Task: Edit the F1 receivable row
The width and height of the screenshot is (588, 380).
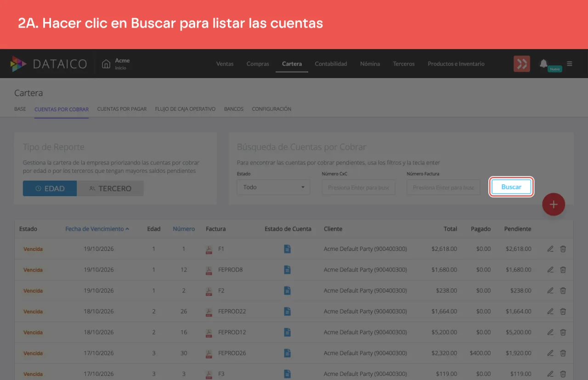Action: (550, 249)
